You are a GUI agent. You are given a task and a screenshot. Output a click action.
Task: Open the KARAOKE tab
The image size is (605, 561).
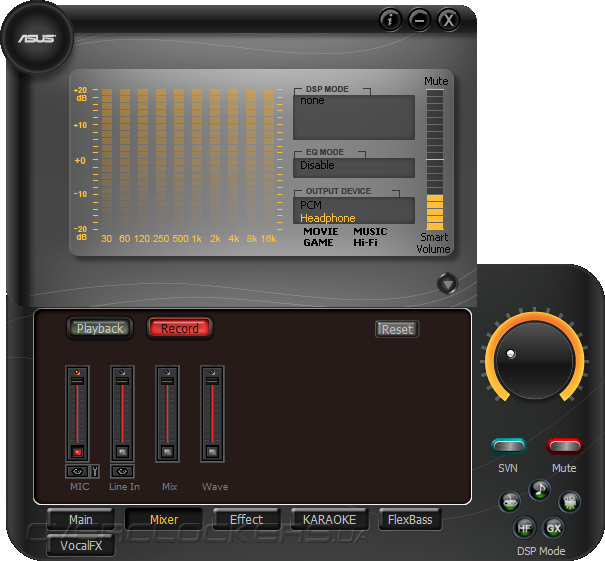click(x=329, y=519)
